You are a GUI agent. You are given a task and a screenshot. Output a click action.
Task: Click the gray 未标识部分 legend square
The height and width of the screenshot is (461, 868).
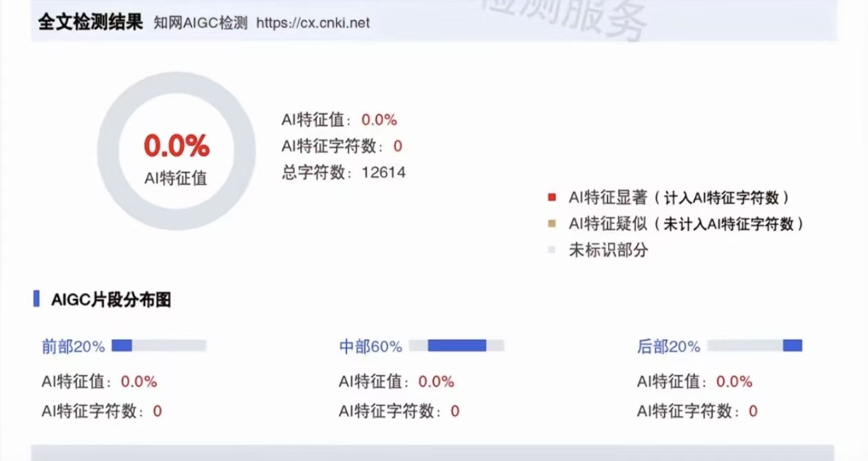point(551,250)
